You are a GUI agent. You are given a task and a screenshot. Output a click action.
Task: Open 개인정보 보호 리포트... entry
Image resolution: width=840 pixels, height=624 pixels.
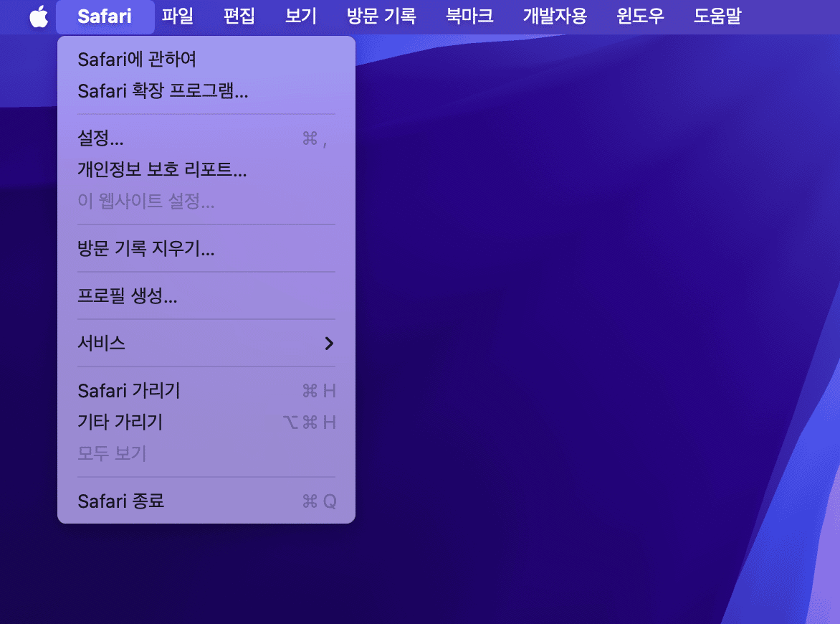(x=162, y=170)
